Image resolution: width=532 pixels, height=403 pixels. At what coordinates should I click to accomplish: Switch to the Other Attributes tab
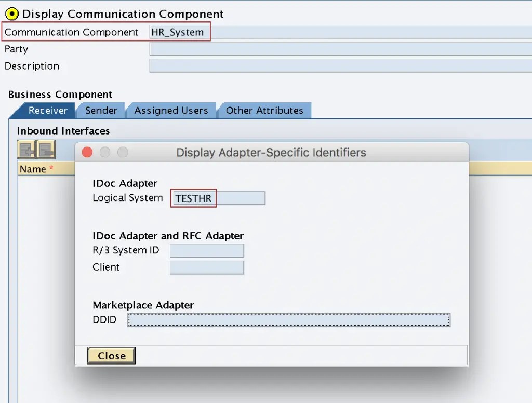(264, 110)
